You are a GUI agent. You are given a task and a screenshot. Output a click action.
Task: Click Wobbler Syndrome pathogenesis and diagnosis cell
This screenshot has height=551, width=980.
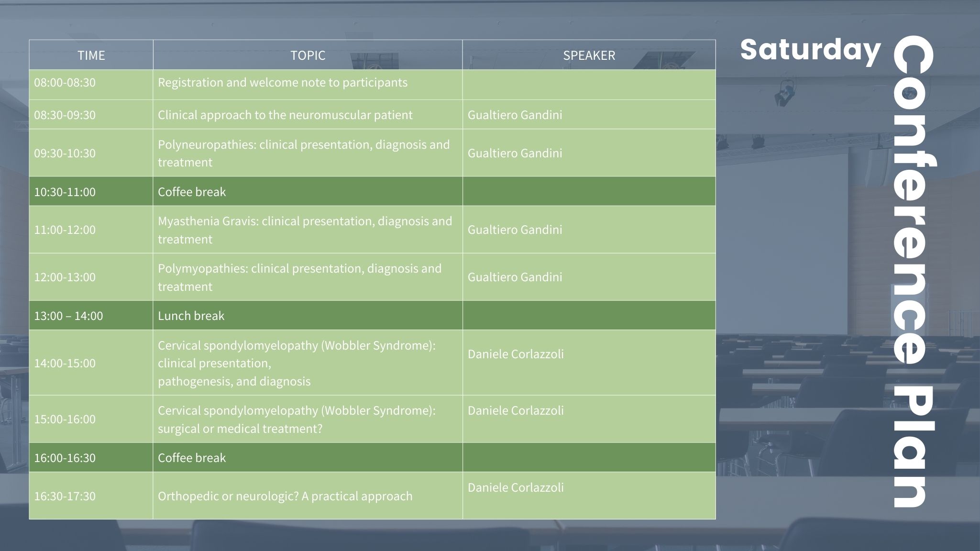pos(297,363)
